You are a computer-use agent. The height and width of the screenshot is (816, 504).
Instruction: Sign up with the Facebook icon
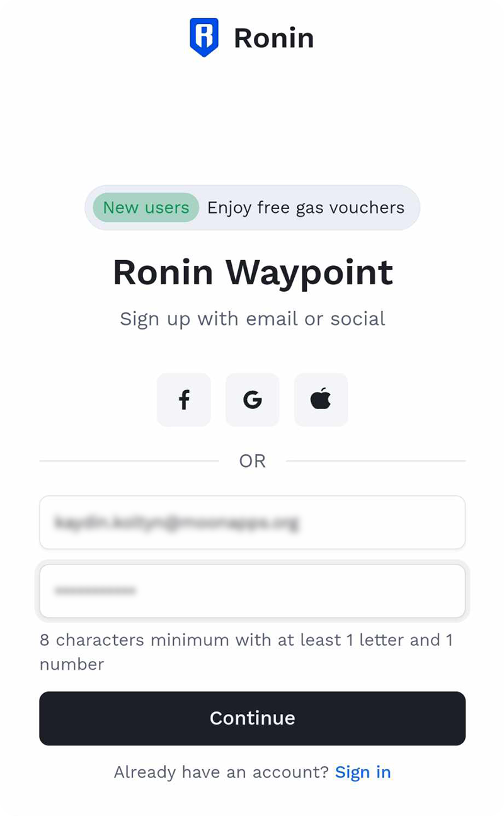pos(184,399)
